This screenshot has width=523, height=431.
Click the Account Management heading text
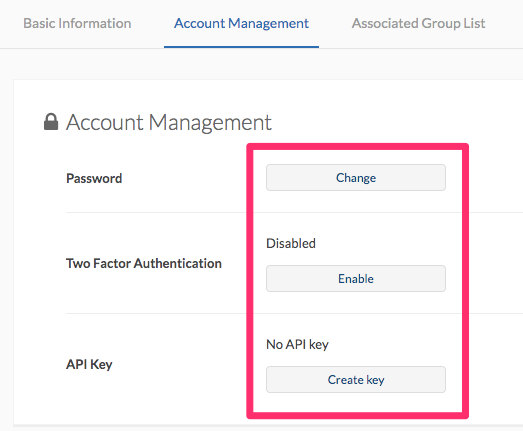(x=169, y=122)
